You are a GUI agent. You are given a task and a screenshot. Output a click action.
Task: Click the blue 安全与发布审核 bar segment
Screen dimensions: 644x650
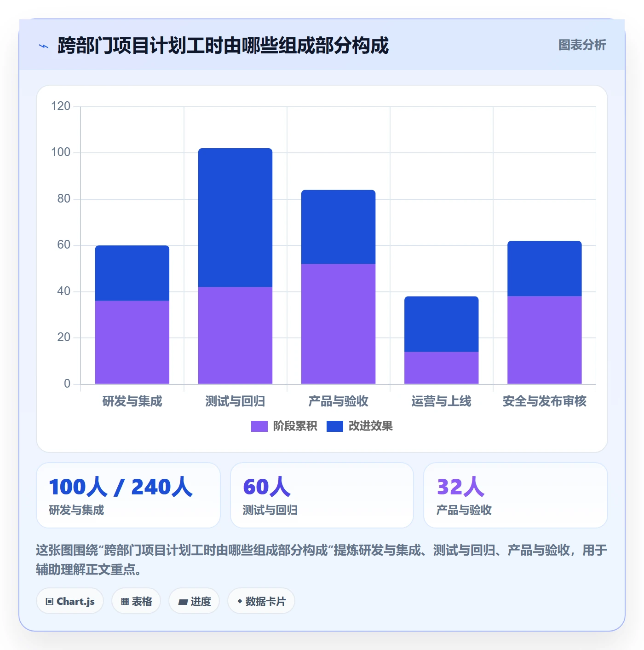pyautogui.click(x=544, y=268)
